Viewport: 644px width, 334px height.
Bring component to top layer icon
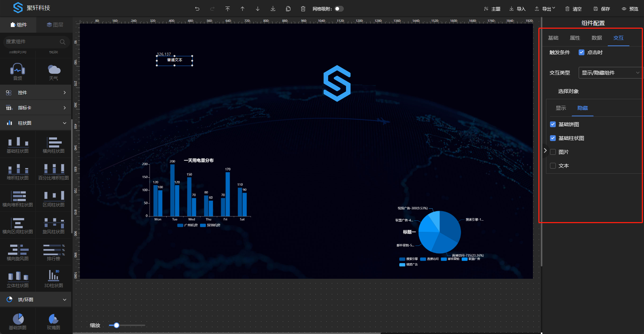(228, 9)
